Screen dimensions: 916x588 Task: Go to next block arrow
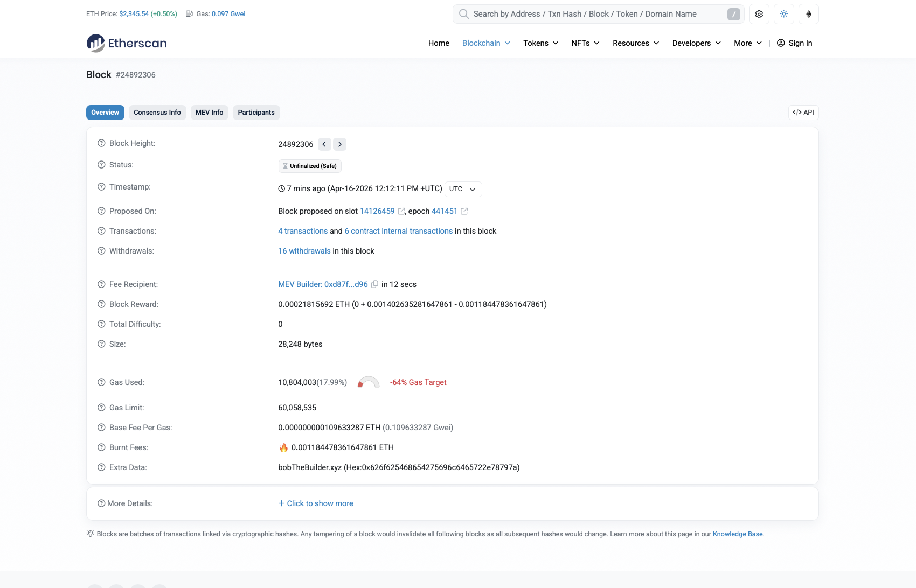[x=339, y=144]
